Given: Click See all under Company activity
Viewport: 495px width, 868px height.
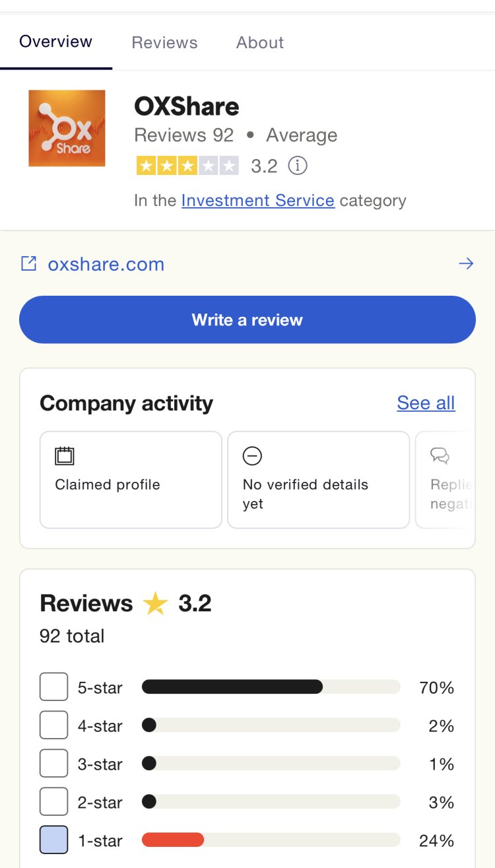Looking at the screenshot, I should point(425,403).
